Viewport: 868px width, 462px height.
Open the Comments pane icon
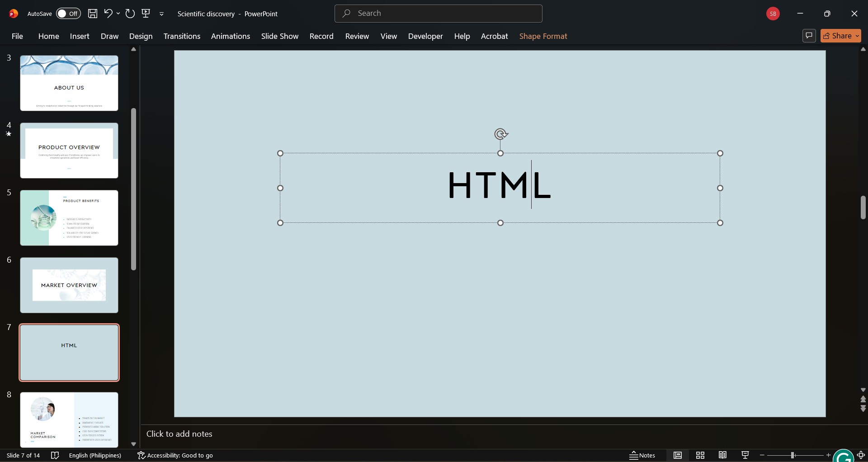click(809, 36)
